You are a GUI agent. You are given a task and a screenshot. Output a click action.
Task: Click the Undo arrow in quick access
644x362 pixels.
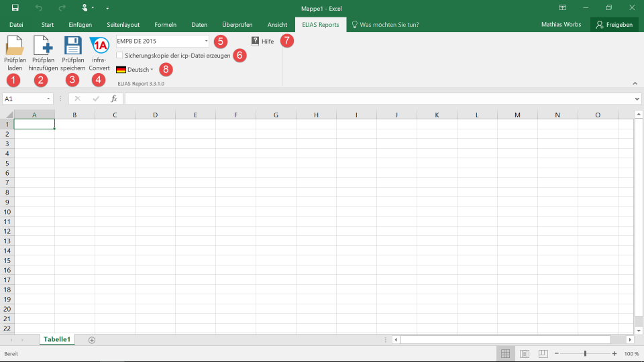(x=39, y=8)
